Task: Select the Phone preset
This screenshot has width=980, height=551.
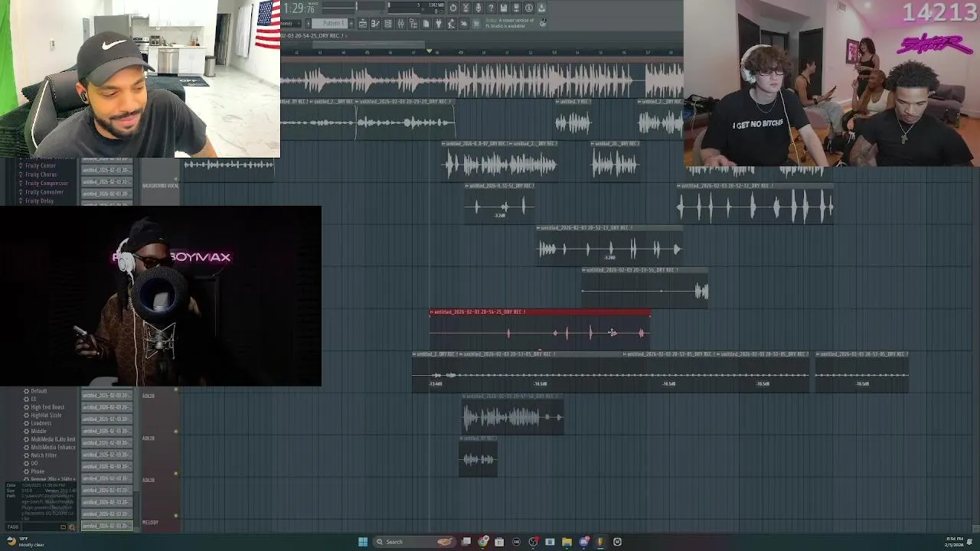Action: [38, 471]
